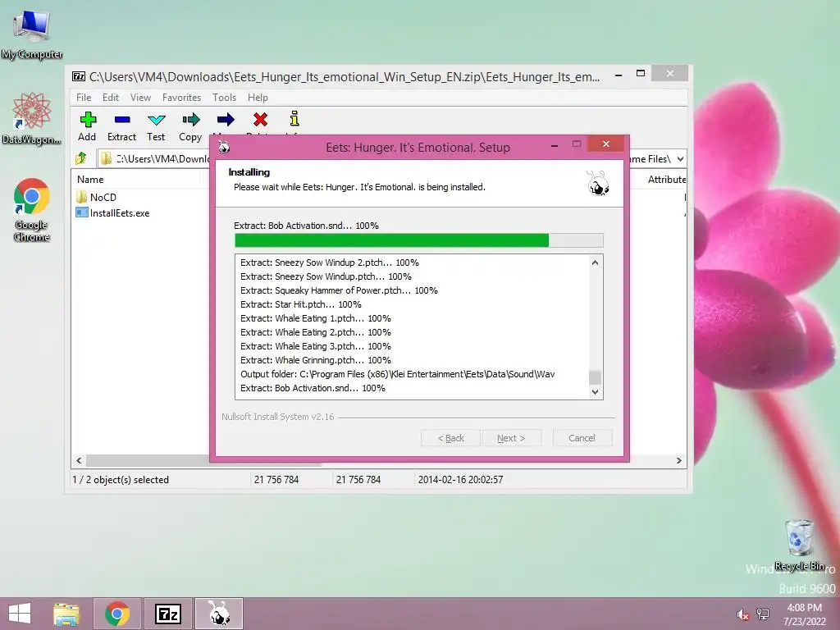Open the View menu in 7-Zip
Viewport: 840px width, 630px height.
click(140, 98)
